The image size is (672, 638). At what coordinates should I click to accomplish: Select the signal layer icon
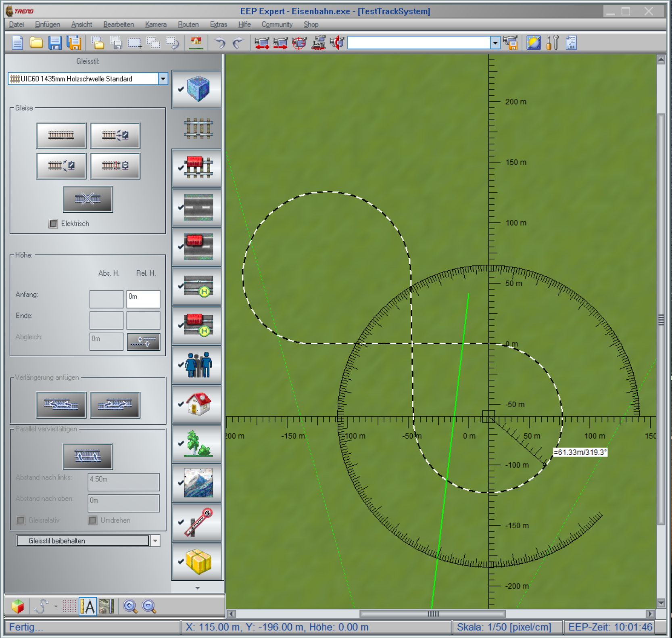pos(198,522)
